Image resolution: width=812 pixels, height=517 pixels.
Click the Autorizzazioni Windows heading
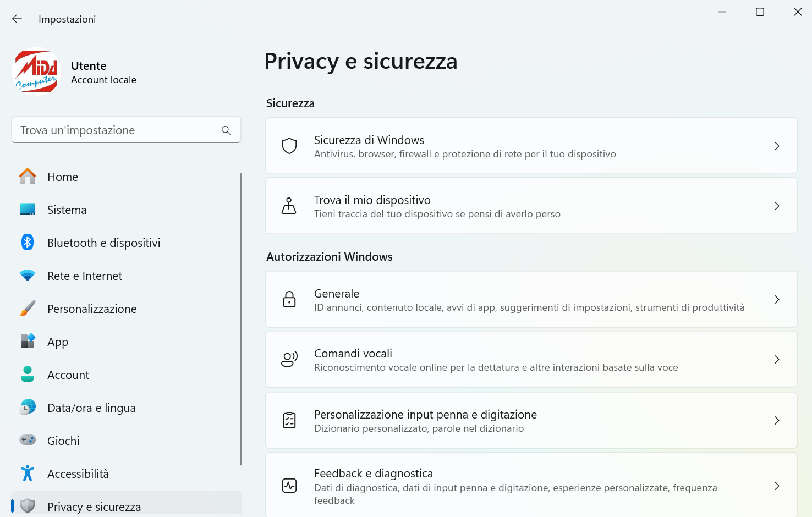[330, 257]
